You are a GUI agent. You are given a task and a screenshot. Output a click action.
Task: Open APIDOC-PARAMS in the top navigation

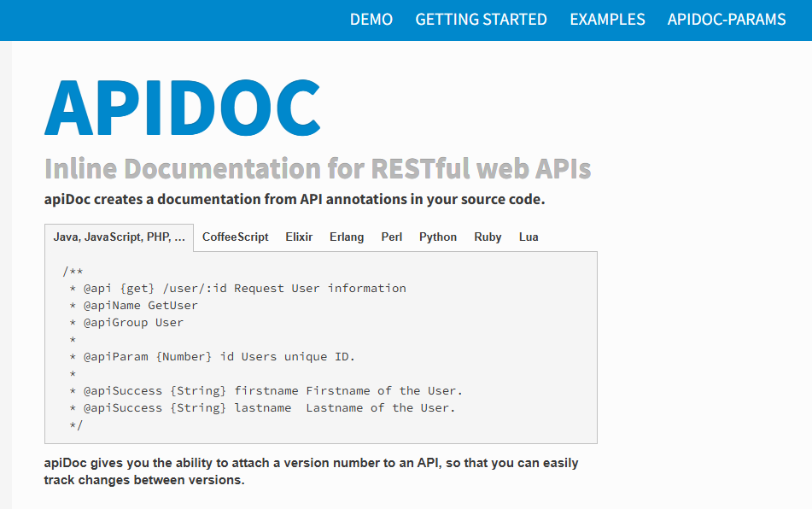727,20
